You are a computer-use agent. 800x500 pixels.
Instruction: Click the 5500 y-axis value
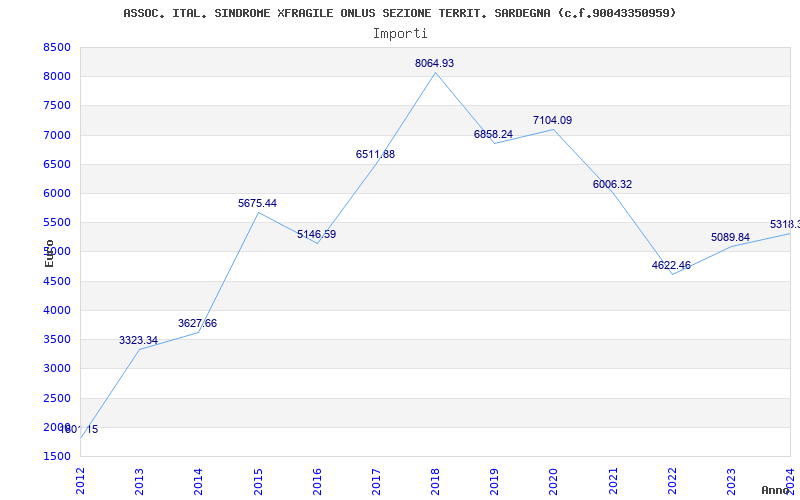[x=57, y=222]
